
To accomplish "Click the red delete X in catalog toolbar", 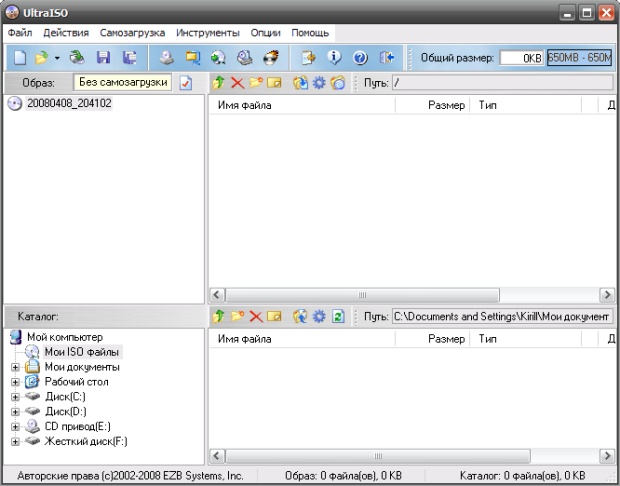I will (x=256, y=317).
